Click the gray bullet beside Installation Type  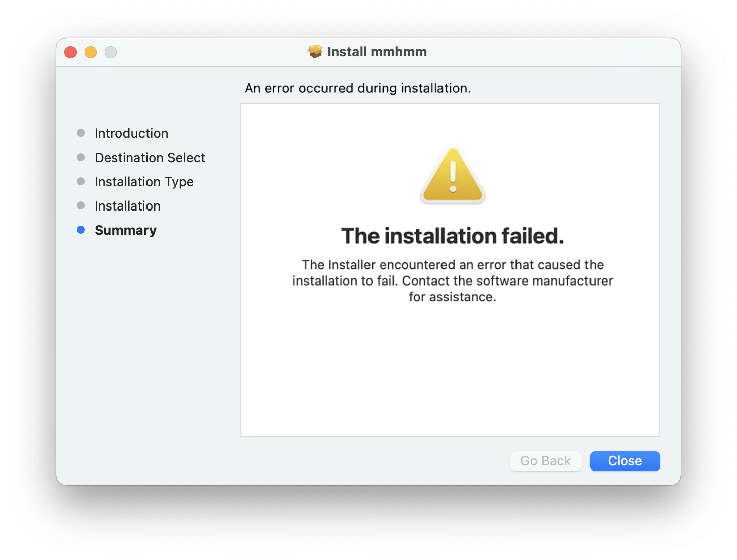[x=81, y=181]
